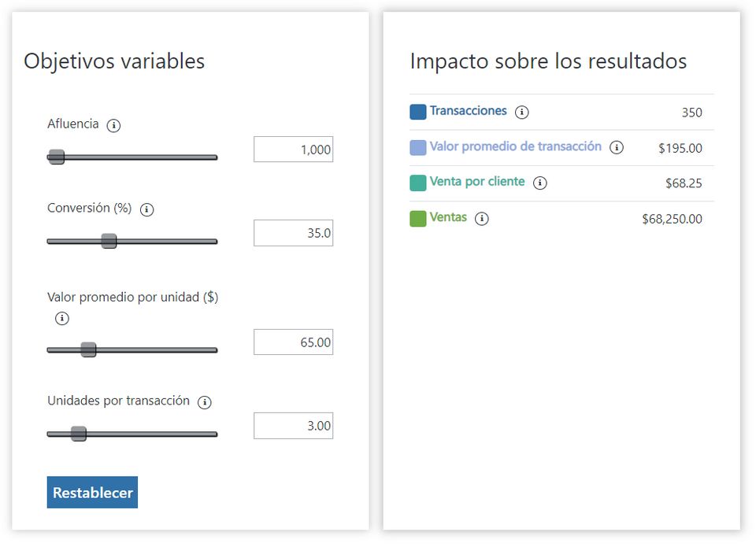756x547 pixels.
Task: Open info icon under Valor promedio por unidad
Action: tap(62, 319)
